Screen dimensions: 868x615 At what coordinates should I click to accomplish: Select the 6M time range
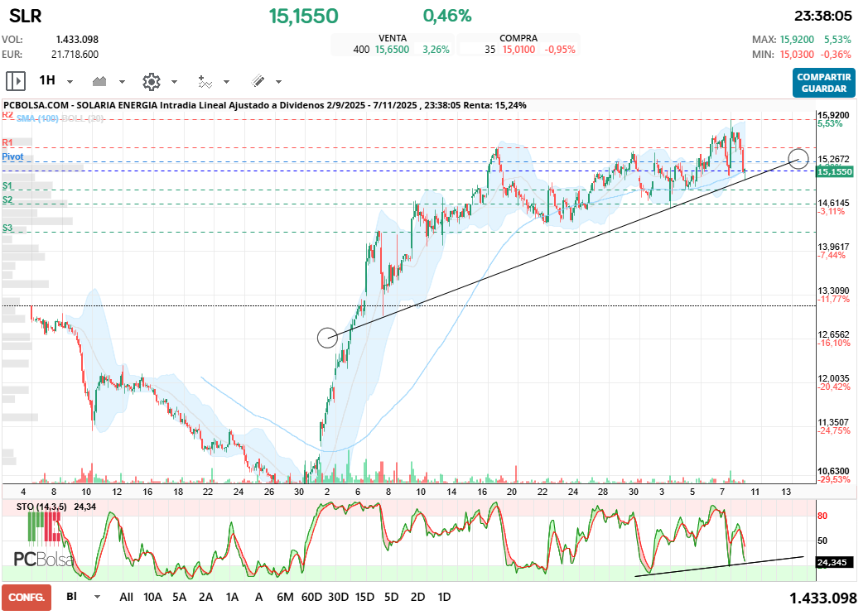click(x=285, y=597)
